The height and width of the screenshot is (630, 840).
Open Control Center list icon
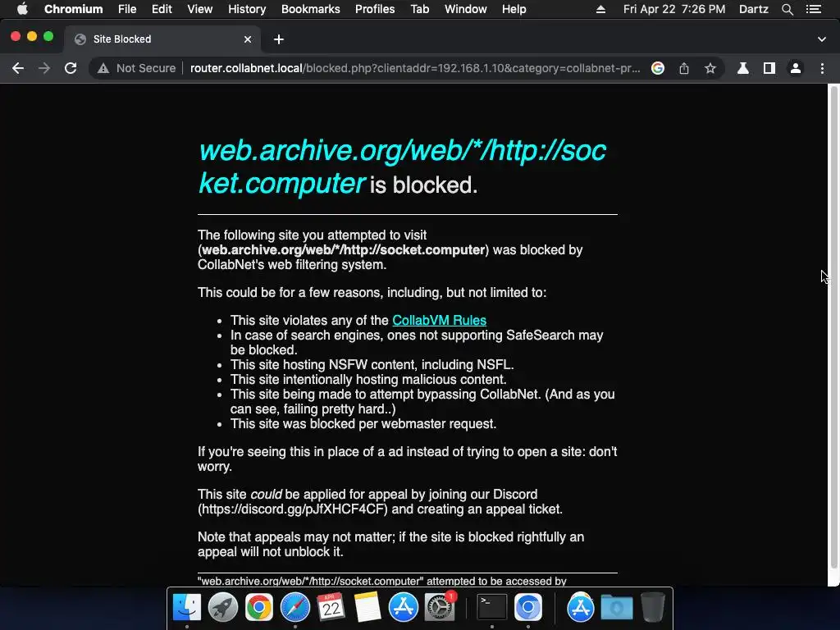pos(814,9)
